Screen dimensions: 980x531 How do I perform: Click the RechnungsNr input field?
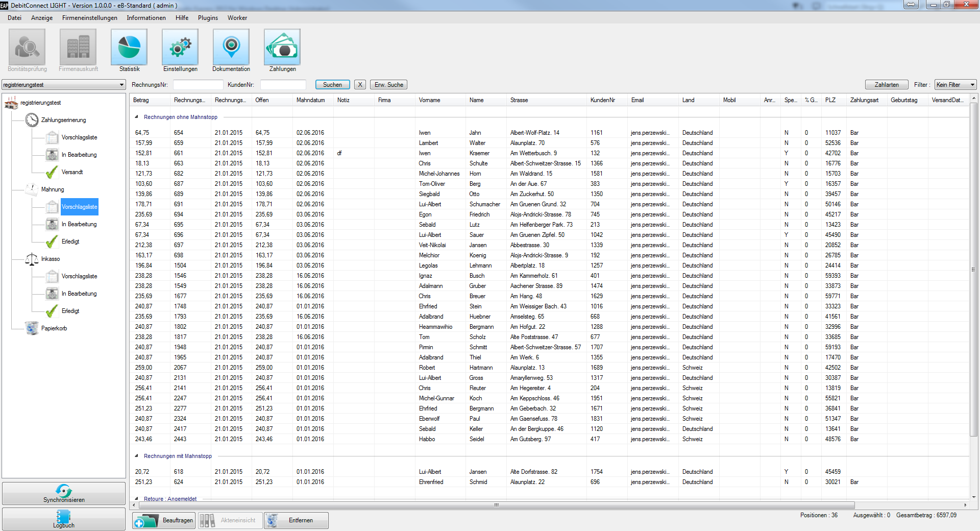pyautogui.click(x=198, y=85)
